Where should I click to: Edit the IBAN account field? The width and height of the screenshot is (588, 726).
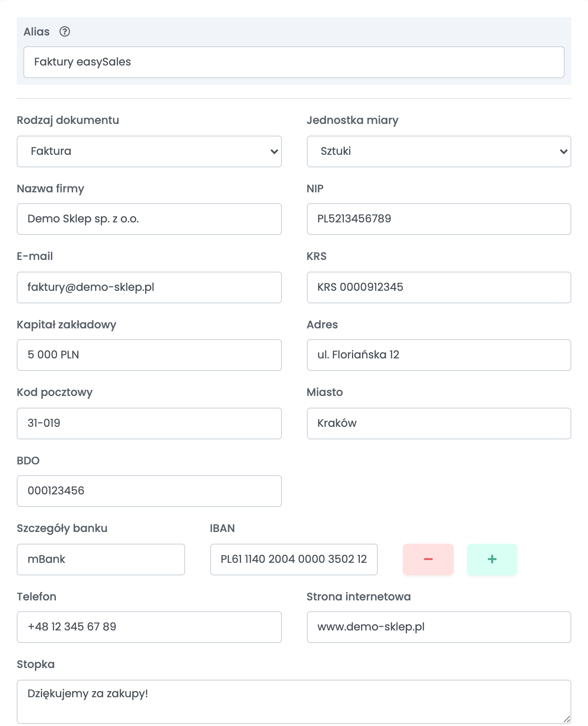[x=294, y=560]
